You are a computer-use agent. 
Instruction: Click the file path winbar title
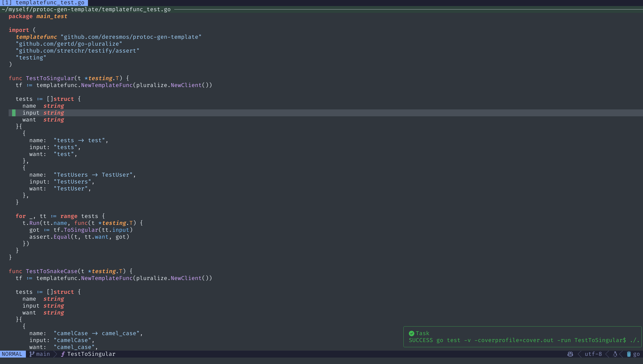coord(86,9)
